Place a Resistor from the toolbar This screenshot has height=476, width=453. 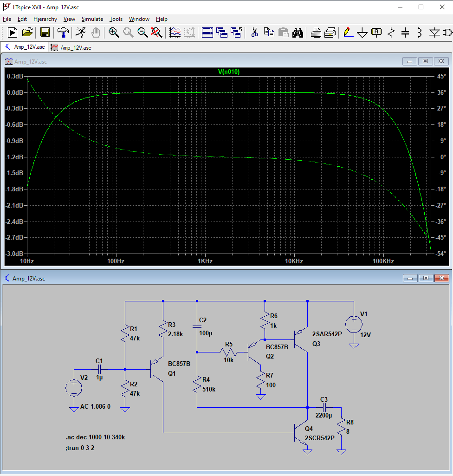coord(391,33)
